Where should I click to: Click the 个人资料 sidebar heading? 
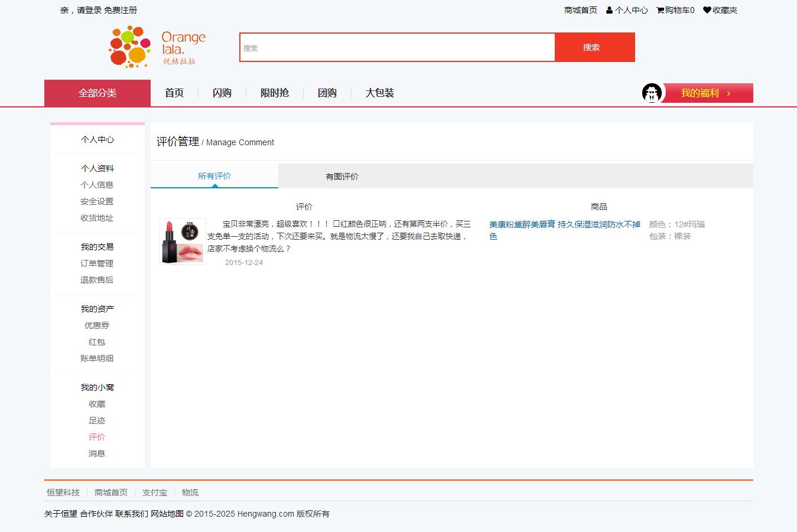[x=97, y=168]
